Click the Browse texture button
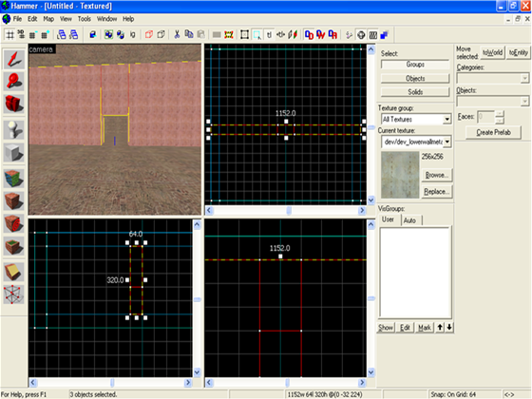This screenshot has width=532, height=399. (x=437, y=175)
